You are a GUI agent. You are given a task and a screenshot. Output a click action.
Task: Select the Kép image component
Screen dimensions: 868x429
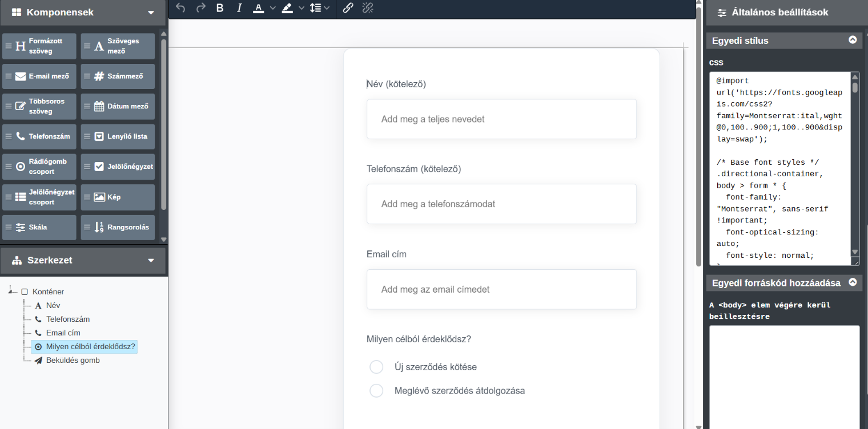coord(118,197)
